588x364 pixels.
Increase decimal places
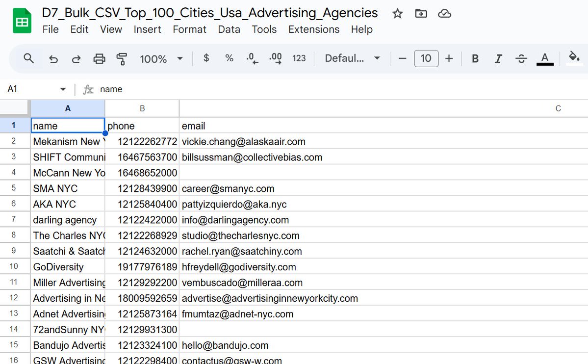276,58
